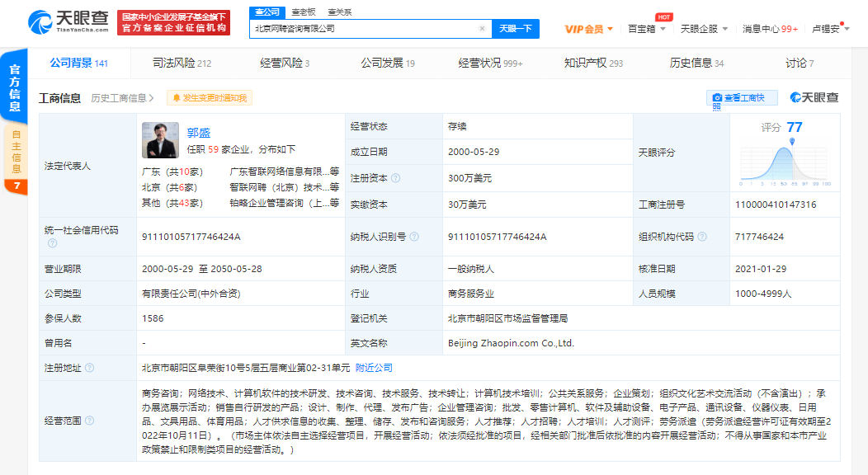The height and width of the screenshot is (475, 868).
Task: Open the 公司发展 19 tab
Action: click(388, 63)
